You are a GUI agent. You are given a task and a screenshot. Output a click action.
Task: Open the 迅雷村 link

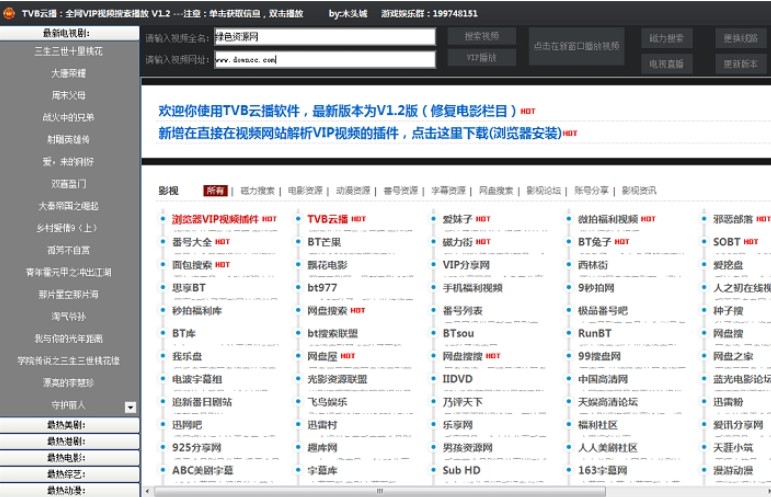[x=323, y=425]
